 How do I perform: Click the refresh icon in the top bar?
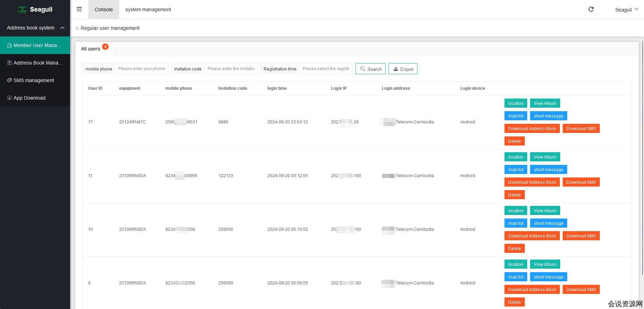pos(591,9)
